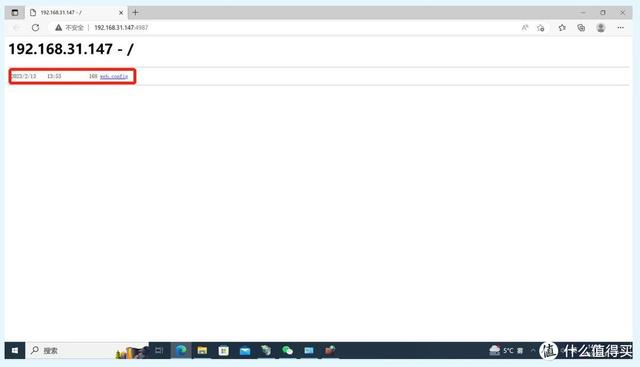The height and width of the screenshot is (367, 640).
Task: Go back using the back arrow
Action: (16, 28)
